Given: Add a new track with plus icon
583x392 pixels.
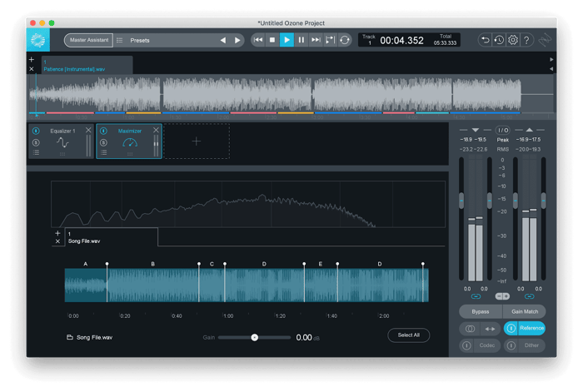Looking at the screenshot, I should [32, 59].
